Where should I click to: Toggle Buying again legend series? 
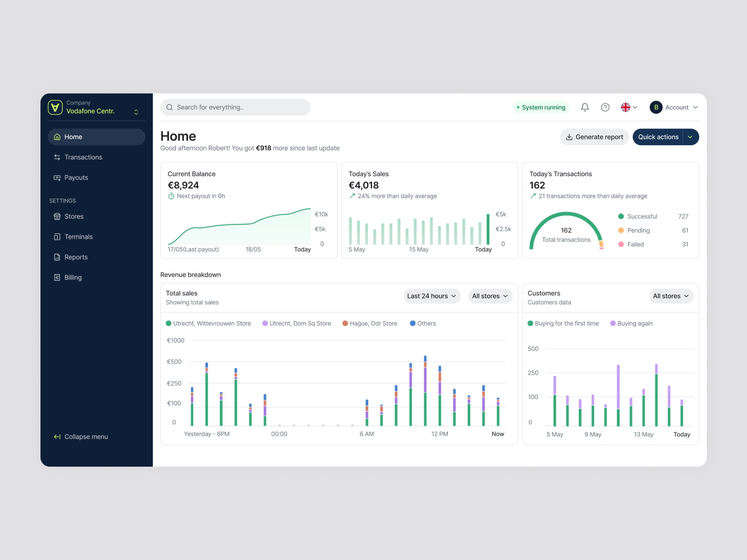tap(631, 323)
